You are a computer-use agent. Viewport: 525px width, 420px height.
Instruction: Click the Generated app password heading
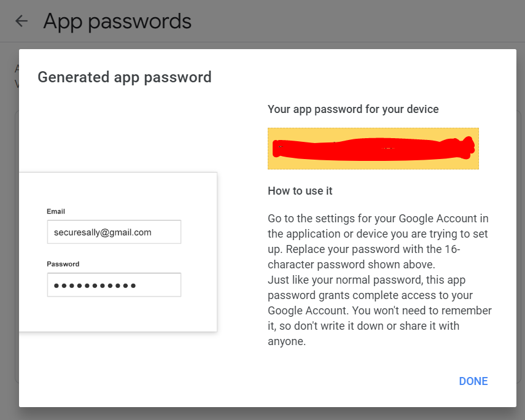[x=125, y=77]
